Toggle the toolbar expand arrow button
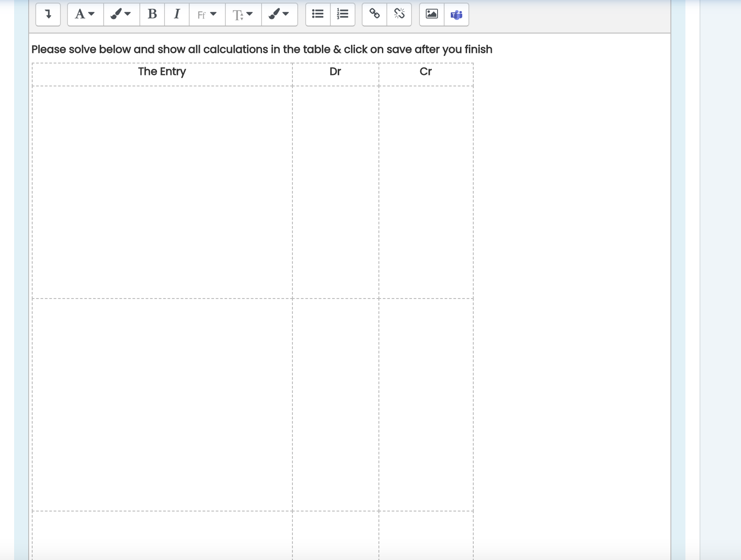741x560 pixels. [48, 14]
